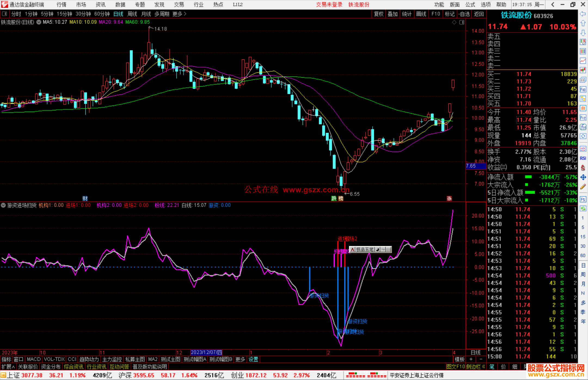Toggle the main chart MA indicator circle
The image size is (588, 380).
tap(39, 22)
